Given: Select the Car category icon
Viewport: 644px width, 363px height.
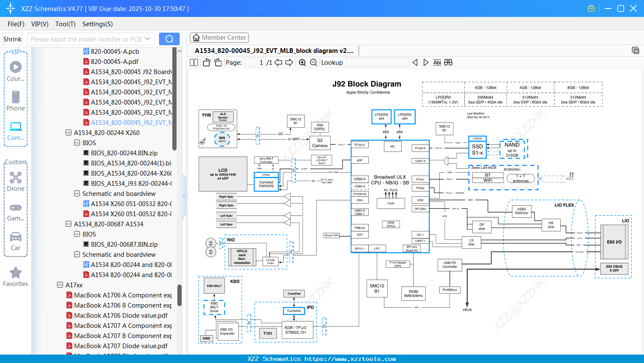Looking at the screenshot, I should [x=16, y=236].
